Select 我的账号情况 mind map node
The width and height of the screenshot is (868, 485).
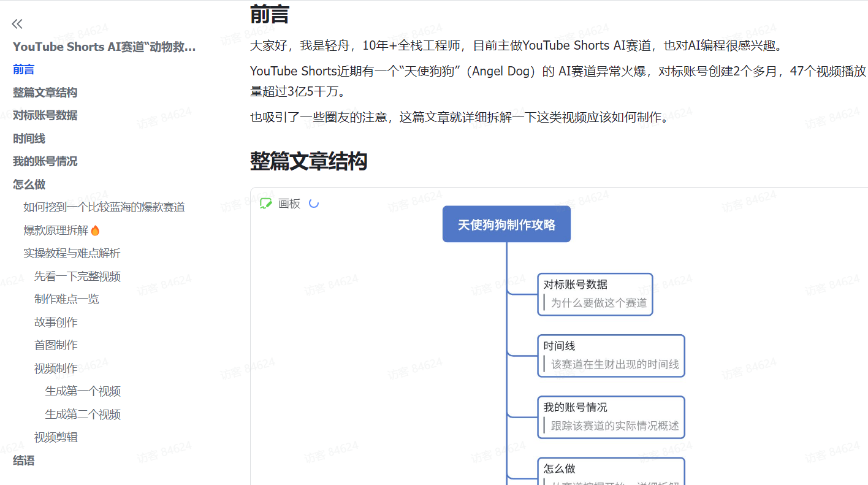[x=611, y=417]
